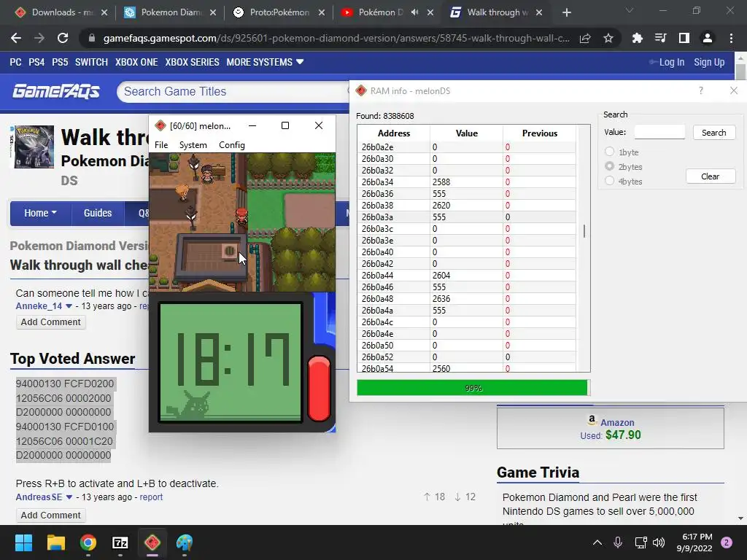Image resolution: width=747 pixels, height=560 pixels.
Task: Click the RAM info help question mark
Action: pyautogui.click(x=701, y=90)
